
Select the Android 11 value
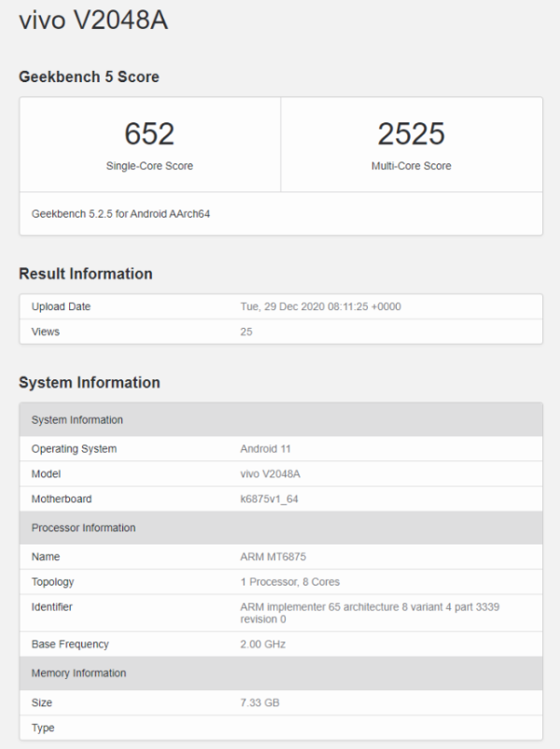pyautogui.click(x=265, y=449)
